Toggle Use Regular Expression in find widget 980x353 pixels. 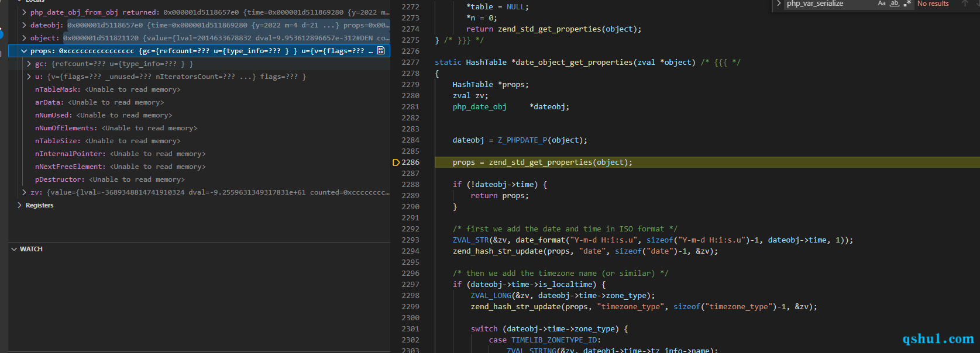pyautogui.click(x=907, y=4)
